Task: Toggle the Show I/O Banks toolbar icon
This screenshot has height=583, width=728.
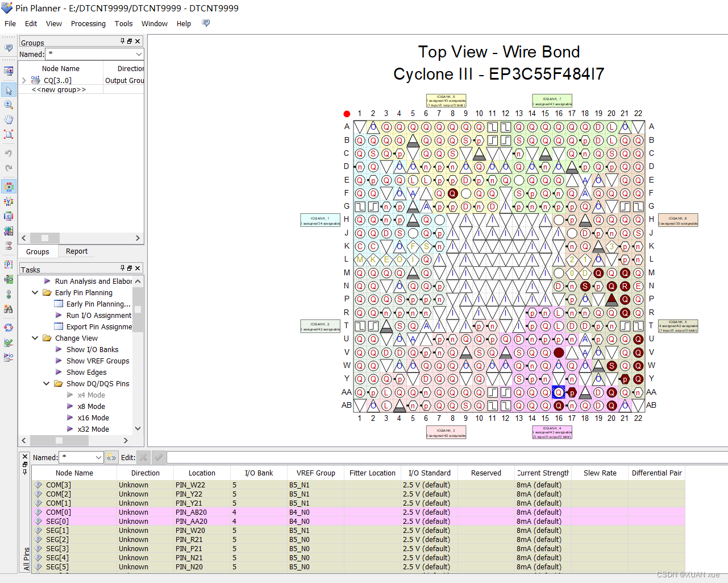Action: click(x=9, y=187)
